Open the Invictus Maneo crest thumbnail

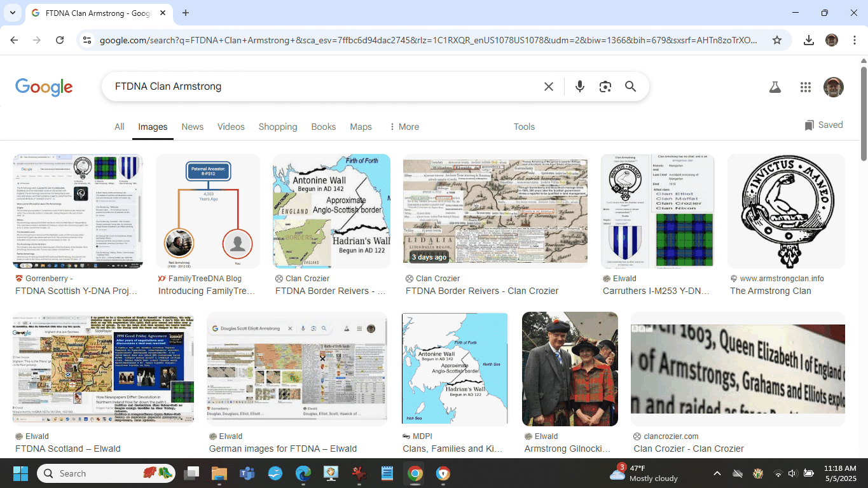787,211
